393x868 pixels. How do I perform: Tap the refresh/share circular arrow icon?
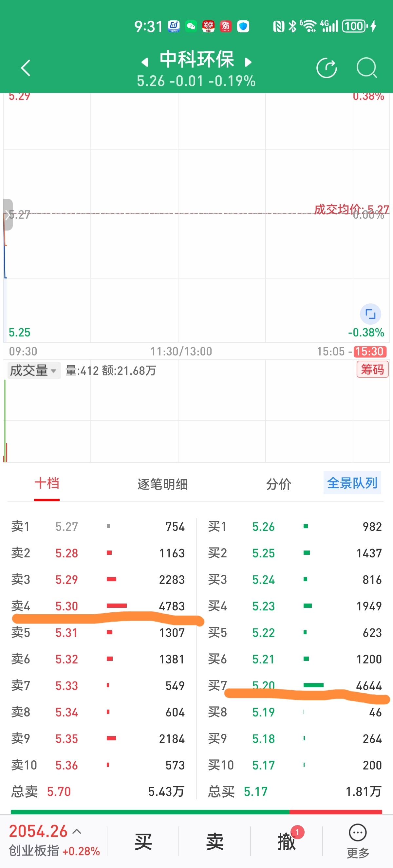(327, 68)
